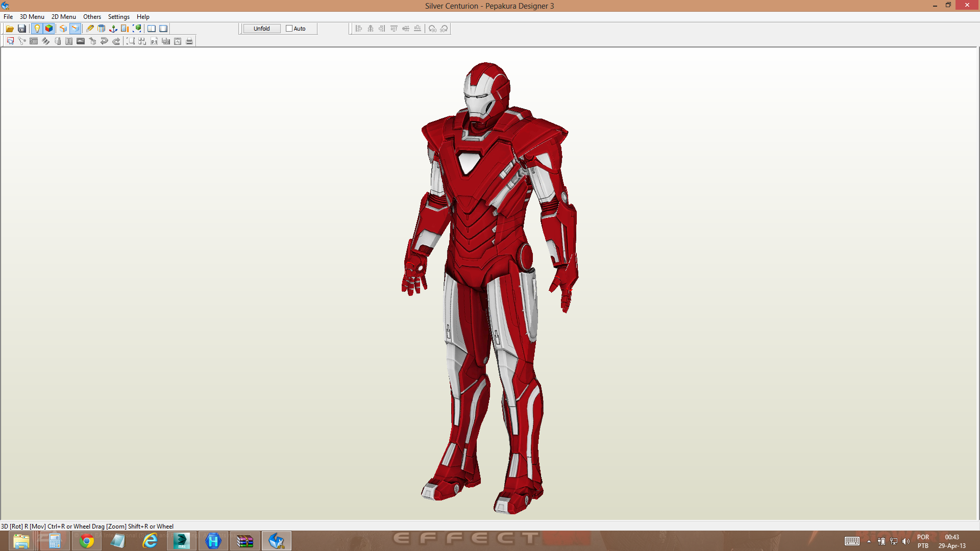Click the join/disjoin nodes tool icon
980x551 pixels.
22,41
